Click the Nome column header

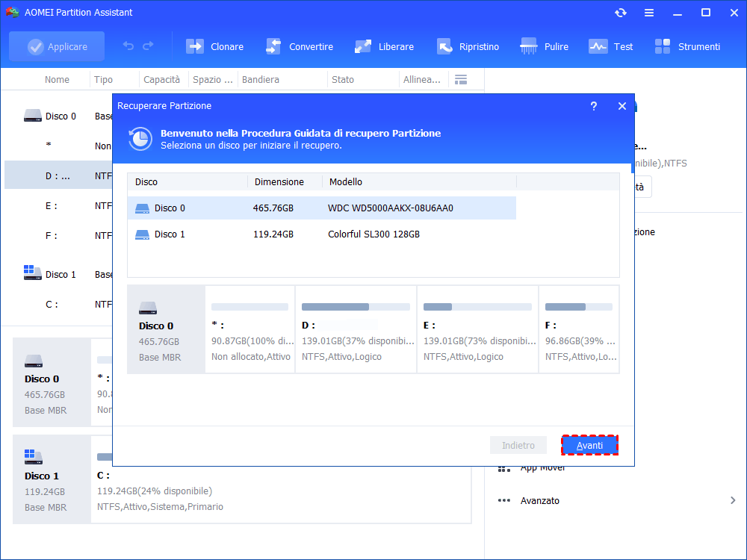[x=57, y=80]
